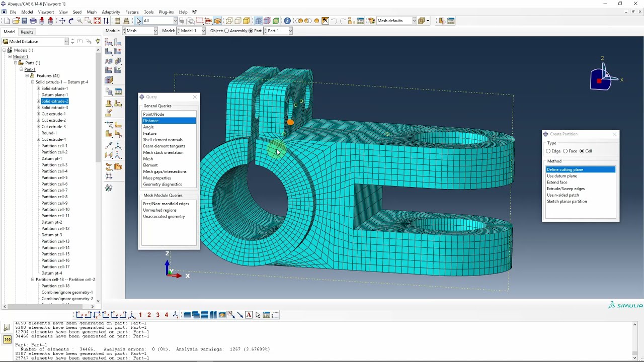Select the Magnify view tool
The height and width of the screenshot is (362, 644).
point(79,21)
